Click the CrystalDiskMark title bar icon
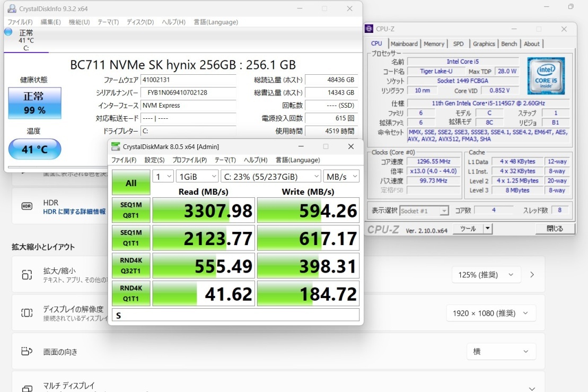The height and width of the screenshot is (392, 588). point(116,147)
